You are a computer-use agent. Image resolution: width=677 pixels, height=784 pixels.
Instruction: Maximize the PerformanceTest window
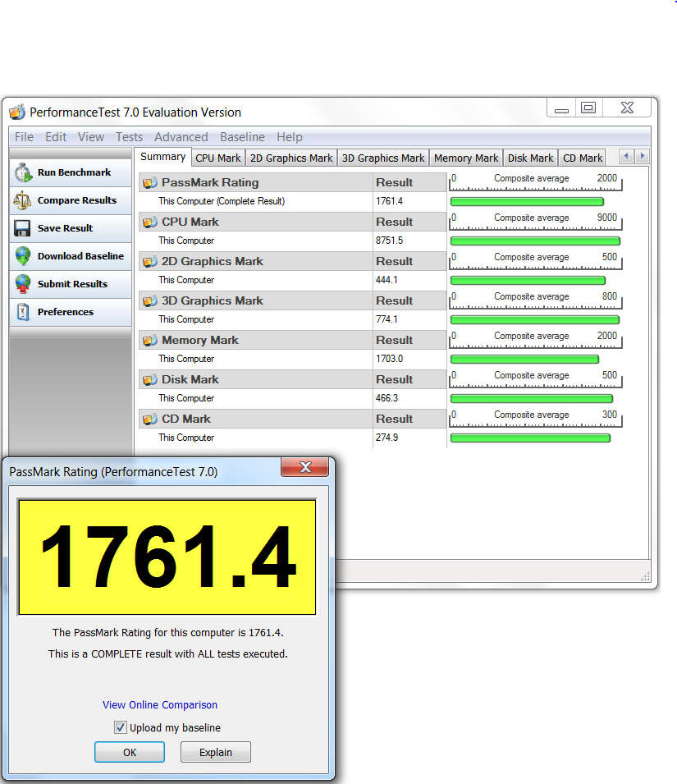click(x=588, y=108)
